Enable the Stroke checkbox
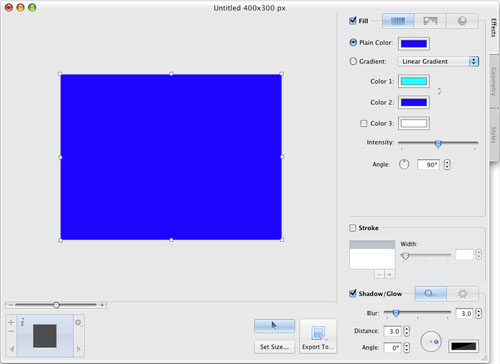 353,228
